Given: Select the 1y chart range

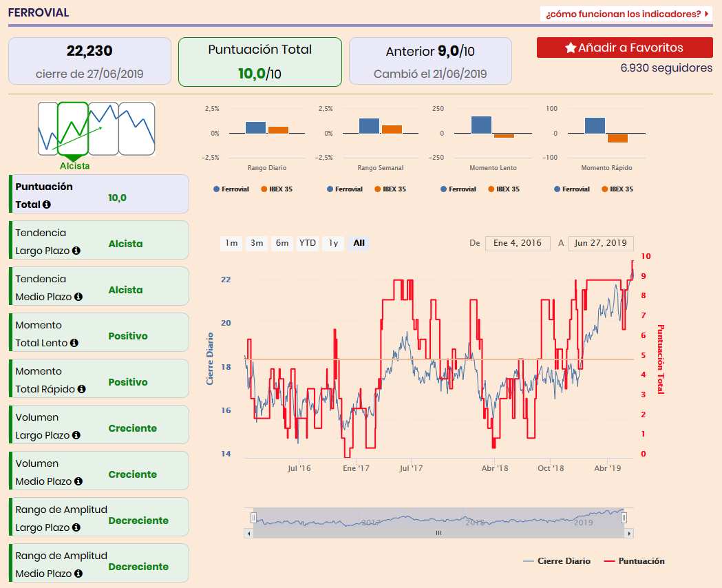Looking at the screenshot, I should point(333,243).
